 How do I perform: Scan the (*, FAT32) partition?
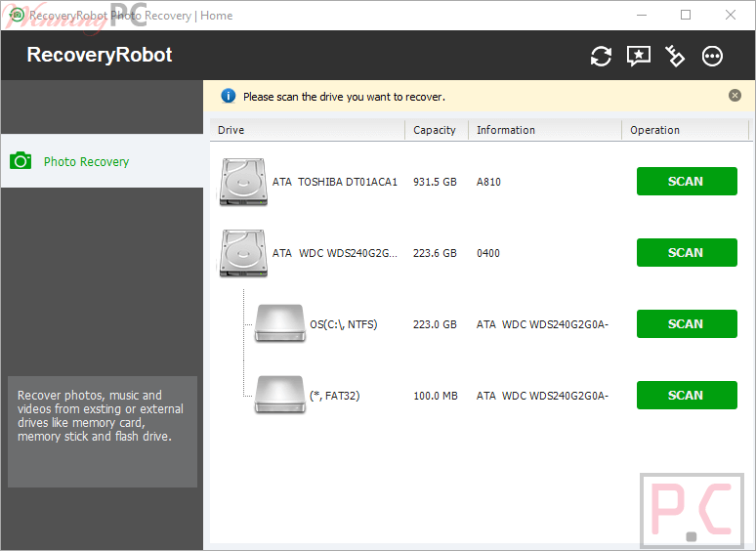[687, 396]
